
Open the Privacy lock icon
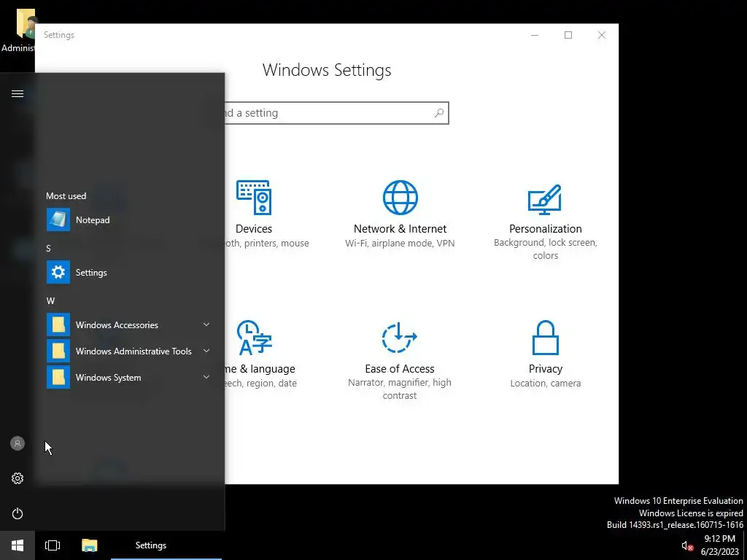pyautogui.click(x=545, y=338)
